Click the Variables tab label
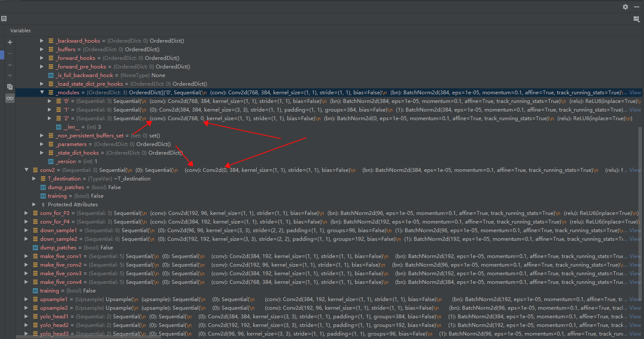This screenshot has width=644, height=339. pyautogui.click(x=20, y=31)
